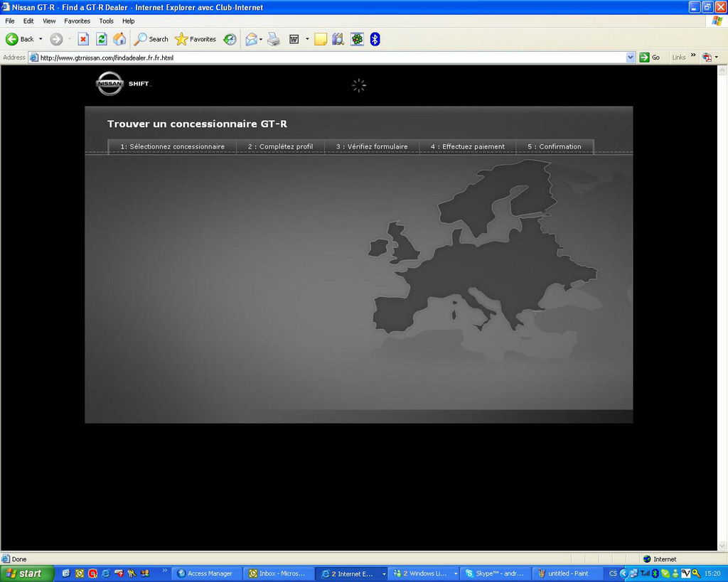The image size is (728, 582).
Task: Open the Research binoculars icon
Action: 338,39
